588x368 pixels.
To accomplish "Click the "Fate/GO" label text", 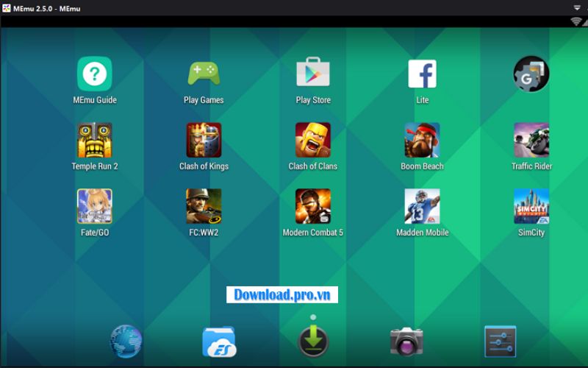I will (95, 233).
